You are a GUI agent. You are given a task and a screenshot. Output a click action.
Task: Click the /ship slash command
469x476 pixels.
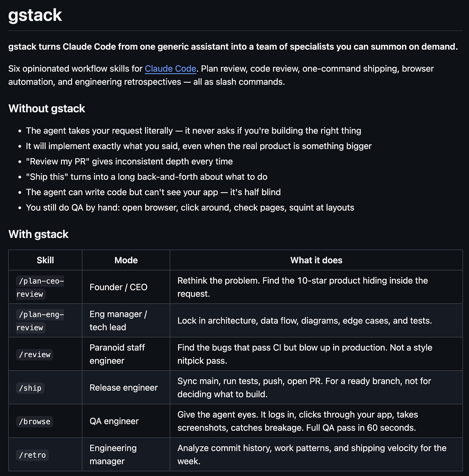point(30,388)
